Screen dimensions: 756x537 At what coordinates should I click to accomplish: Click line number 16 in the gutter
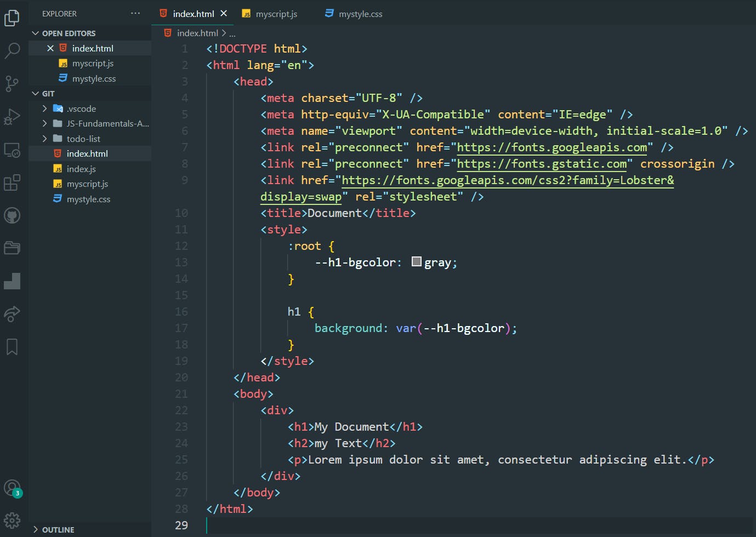click(x=181, y=312)
